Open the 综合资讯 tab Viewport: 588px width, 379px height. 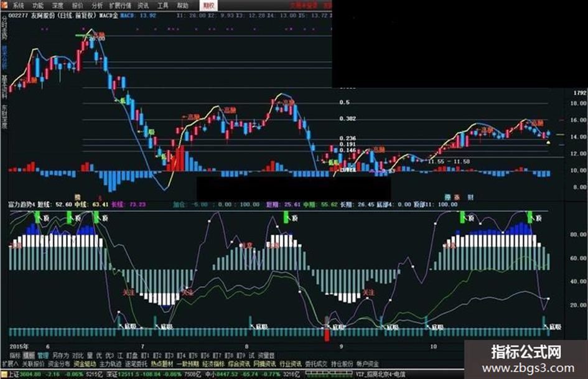tap(239, 363)
